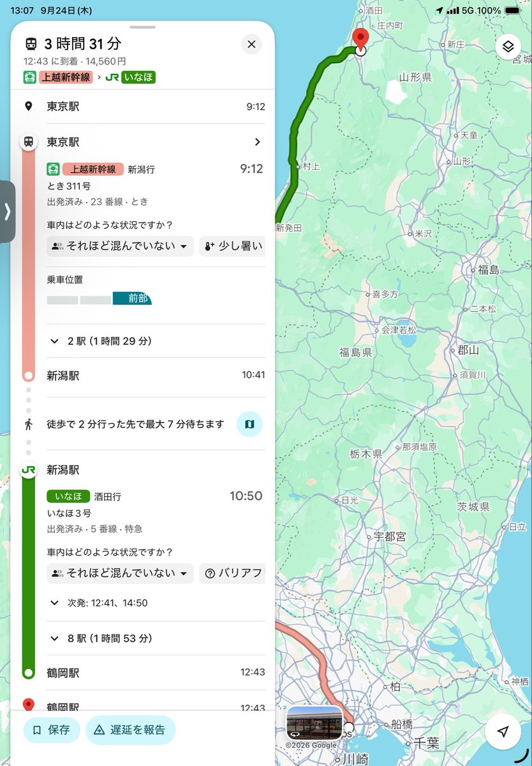Tap the 宇都宮 city label on map

(x=390, y=537)
